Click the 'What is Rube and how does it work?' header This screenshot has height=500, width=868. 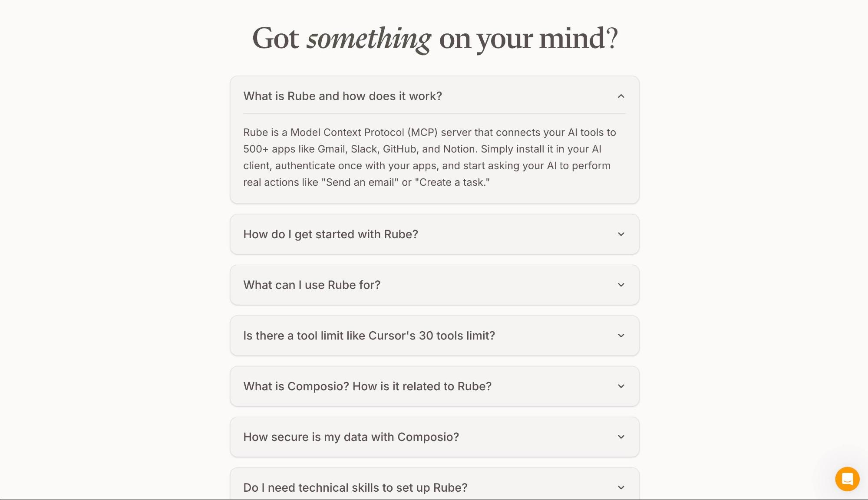[343, 96]
